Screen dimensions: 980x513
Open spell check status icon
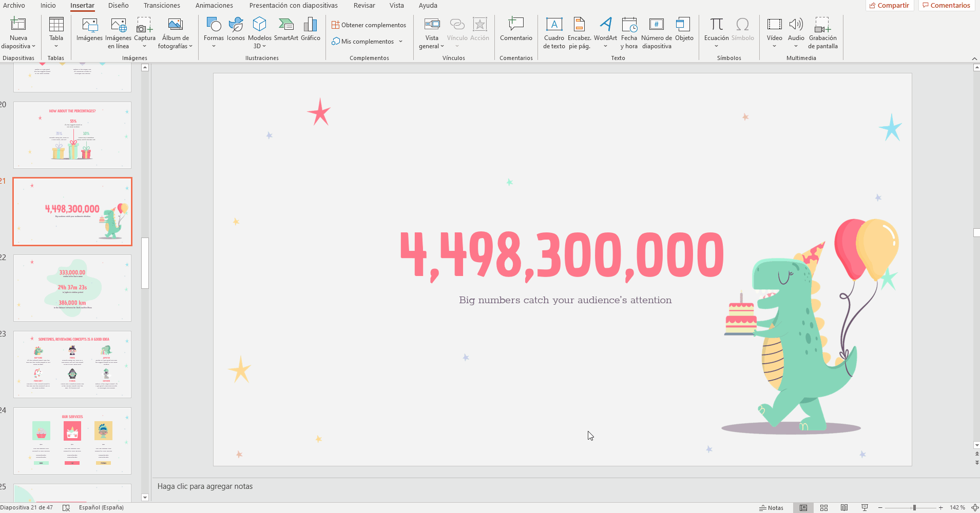(66, 507)
